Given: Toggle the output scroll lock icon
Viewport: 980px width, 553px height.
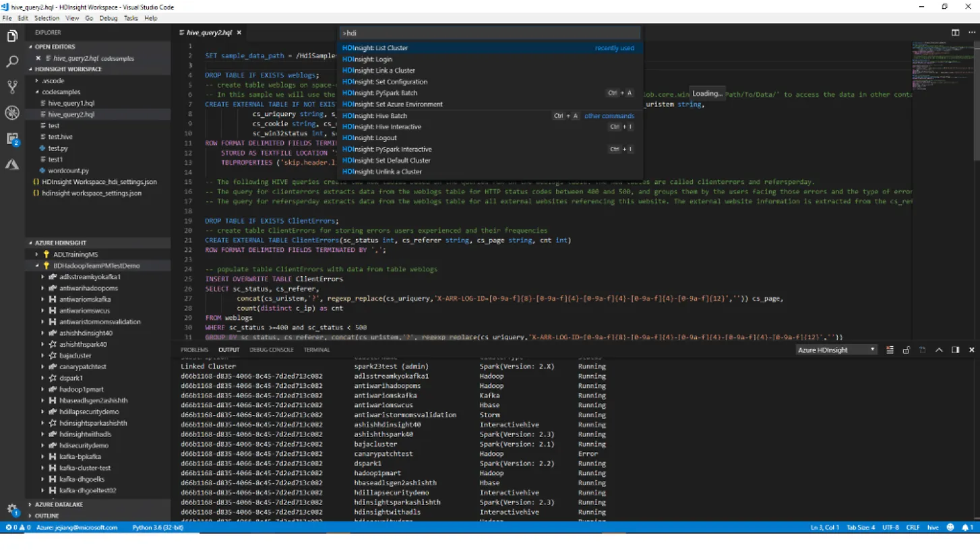Looking at the screenshot, I should (906, 350).
